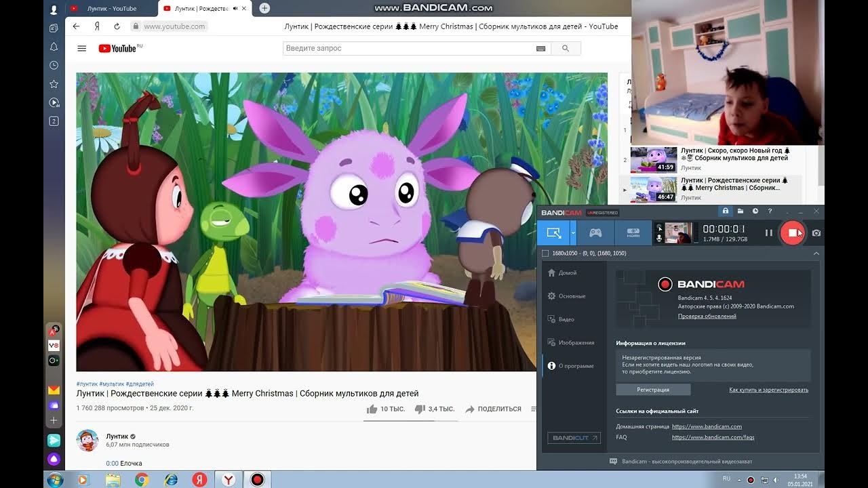This screenshot has height=488, width=868.
Task: Click RU language indicator in tray
Action: pos(726,479)
